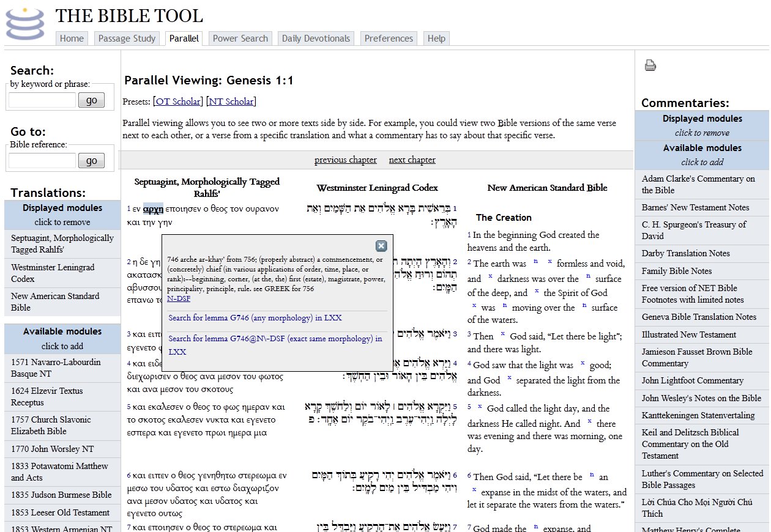The image size is (771, 532).
Task: Open the Daily Devotionals tab
Action: tap(316, 39)
